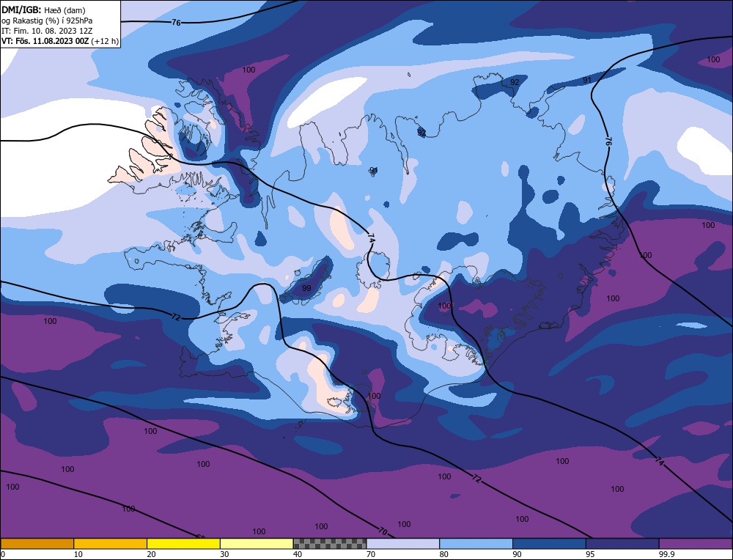Click the dark orange 0–10 legend swatch
This screenshot has height=560, width=733.
click(x=37, y=543)
